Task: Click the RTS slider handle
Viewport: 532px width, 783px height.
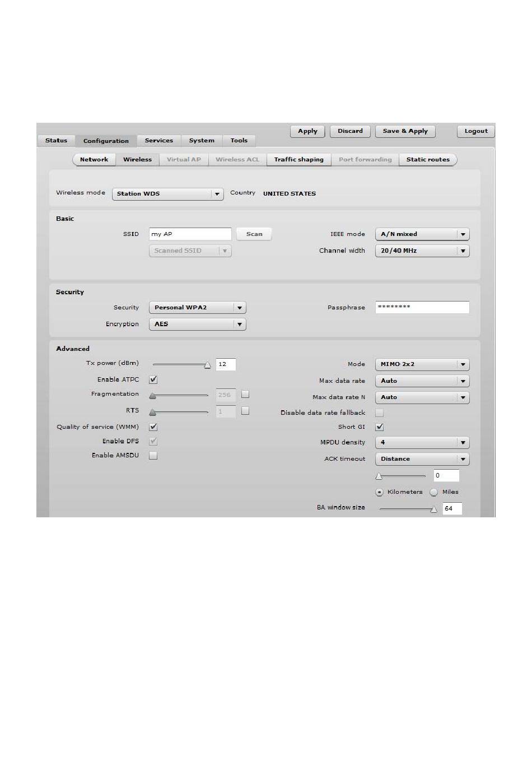Action: point(152,413)
